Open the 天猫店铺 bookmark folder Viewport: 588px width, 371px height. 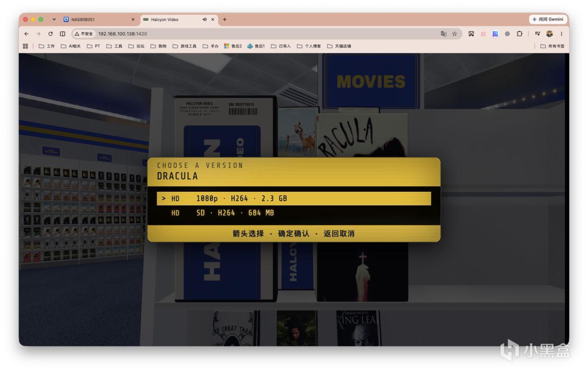point(339,46)
